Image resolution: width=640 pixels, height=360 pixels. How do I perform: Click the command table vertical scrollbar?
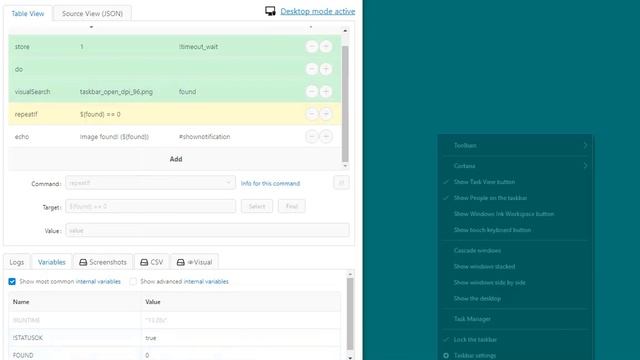click(x=345, y=104)
